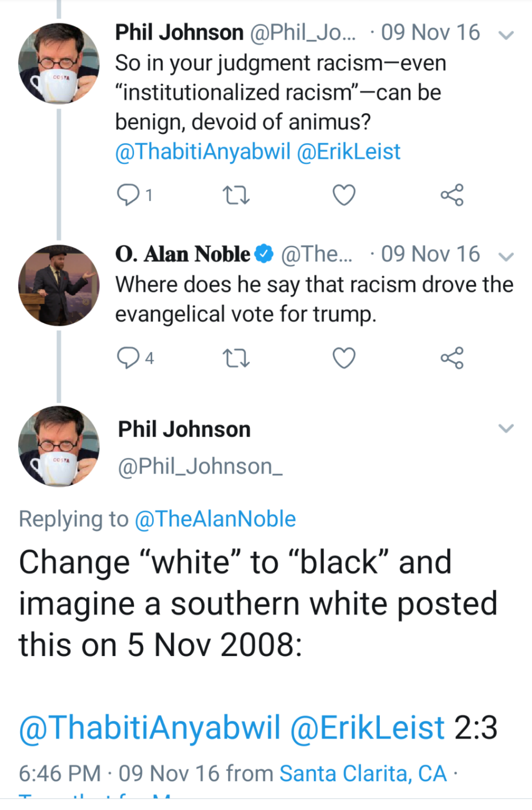The height and width of the screenshot is (810, 532).
Task: Tap @ErikLeist mention in the first tweet
Action: pos(348,152)
